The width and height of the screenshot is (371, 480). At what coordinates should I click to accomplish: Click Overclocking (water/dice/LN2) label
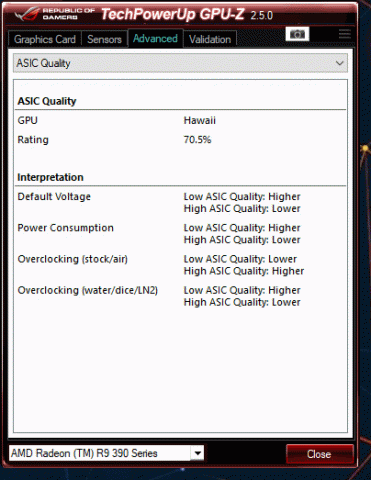pyautogui.click(x=88, y=290)
